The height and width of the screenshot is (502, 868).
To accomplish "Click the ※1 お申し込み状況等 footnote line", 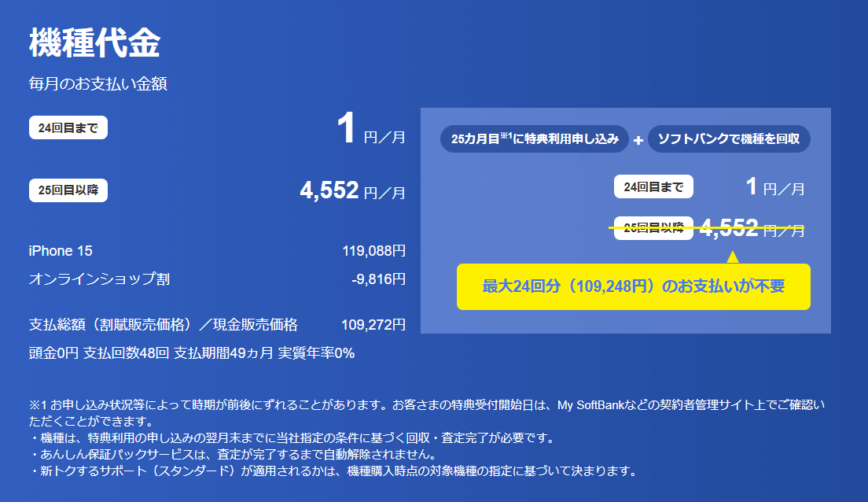I will click(x=427, y=405).
